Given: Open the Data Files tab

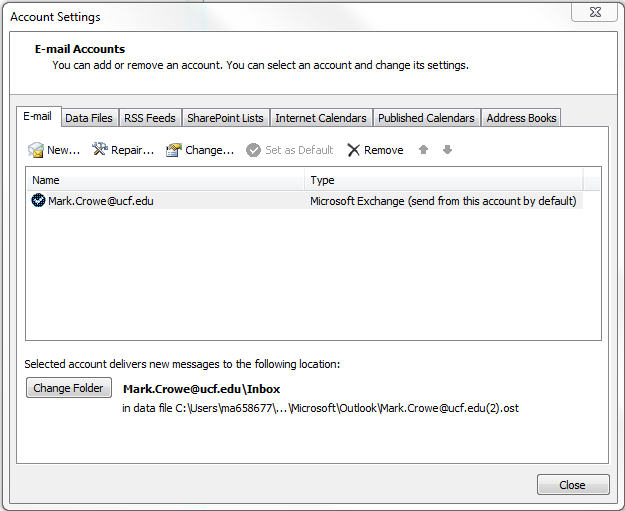Looking at the screenshot, I should tap(89, 118).
